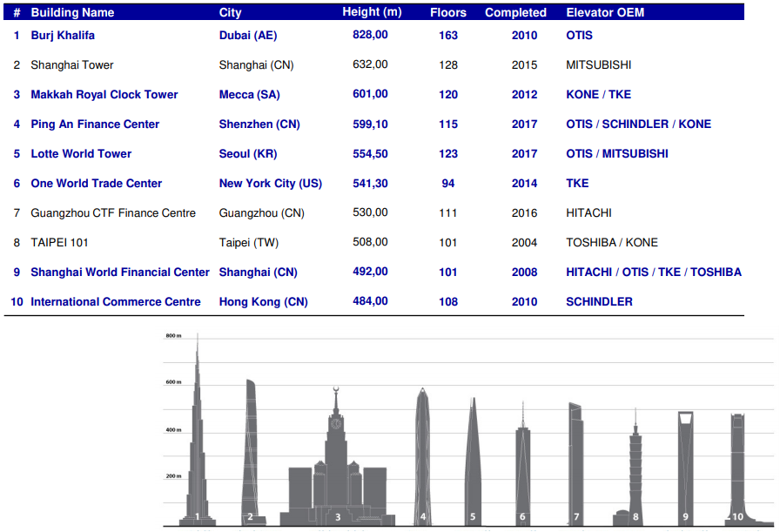Click the 508,00 height value
The image size is (780, 532).
[x=370, y=242]
